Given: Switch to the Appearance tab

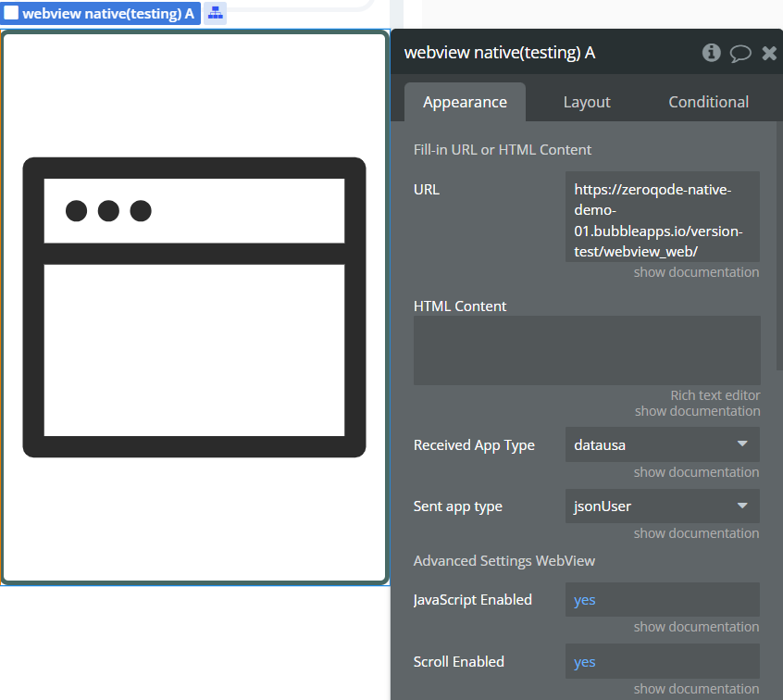Looking at the screenshot, I should point(465,102).
